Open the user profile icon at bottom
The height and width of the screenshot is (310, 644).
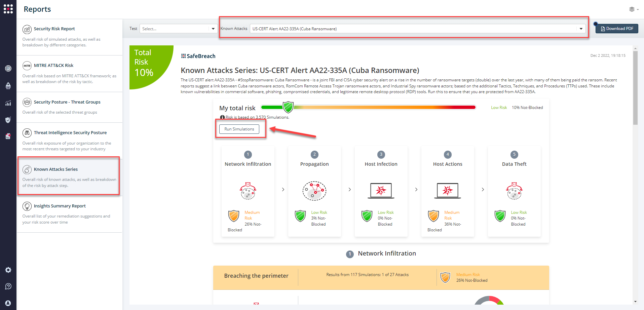click(8, 302)
